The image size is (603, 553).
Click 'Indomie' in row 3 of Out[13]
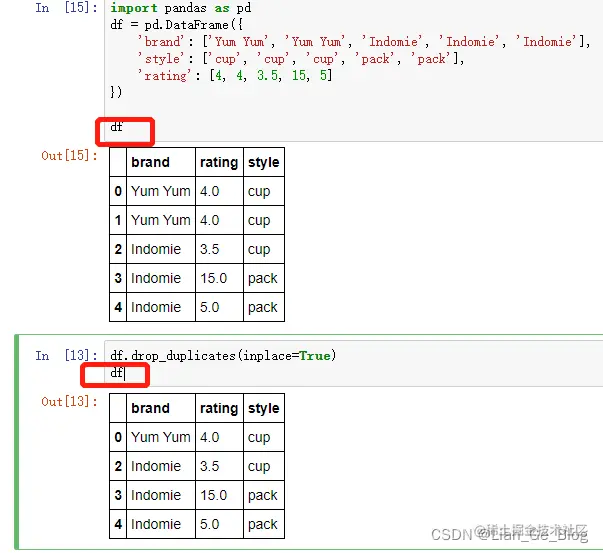(156, 495)
